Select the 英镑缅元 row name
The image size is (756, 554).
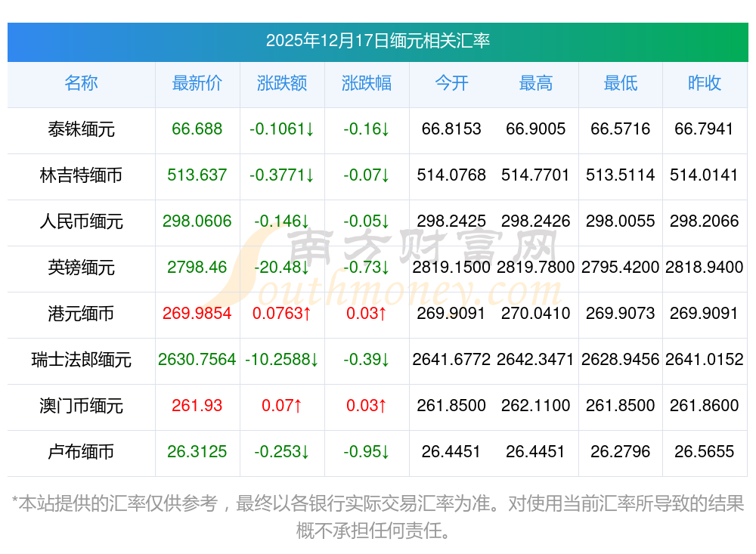click(x=81, y=267)
